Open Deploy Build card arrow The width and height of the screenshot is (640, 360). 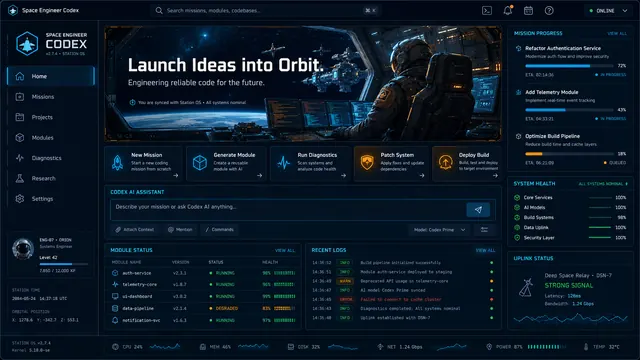coord(495,176)
